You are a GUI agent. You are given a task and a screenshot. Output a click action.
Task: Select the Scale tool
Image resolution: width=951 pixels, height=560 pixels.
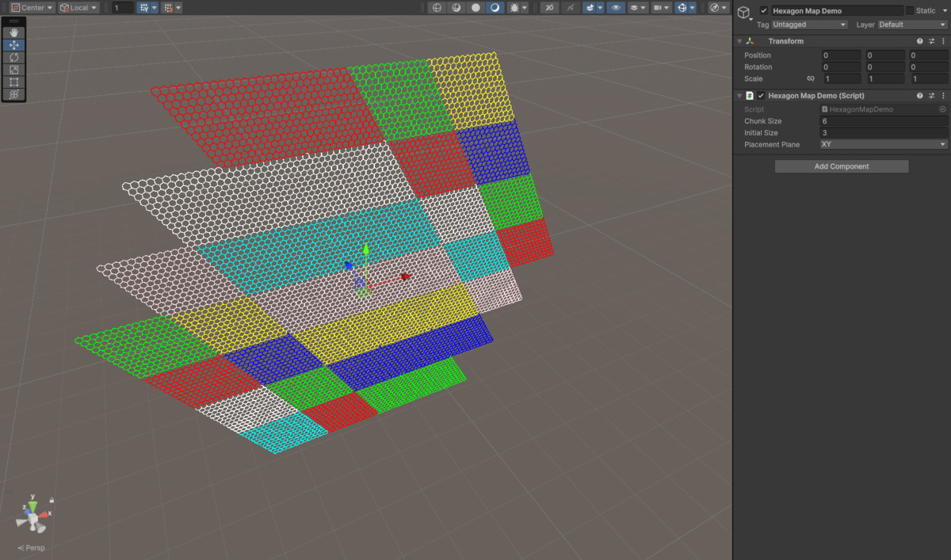[x=13, y=69]
